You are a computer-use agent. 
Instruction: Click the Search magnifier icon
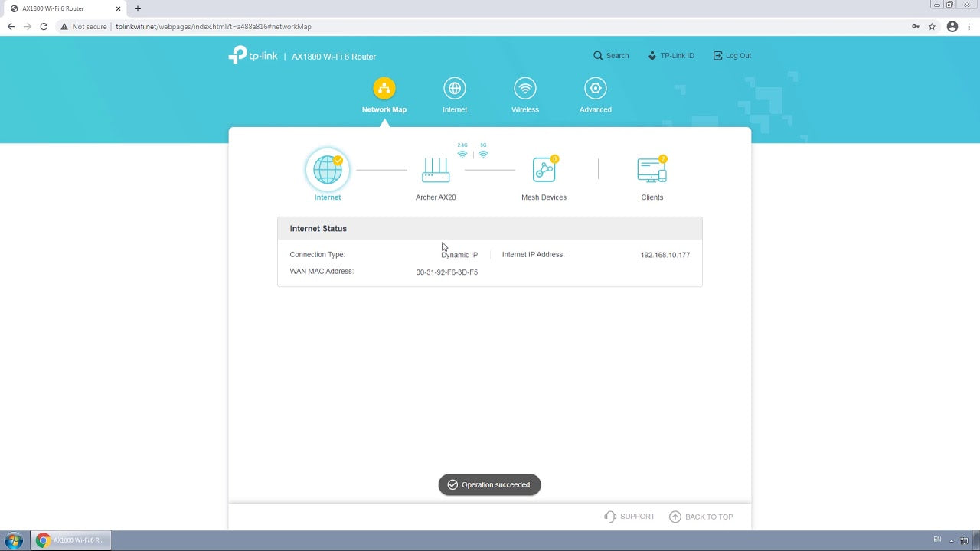click(599, 55)
